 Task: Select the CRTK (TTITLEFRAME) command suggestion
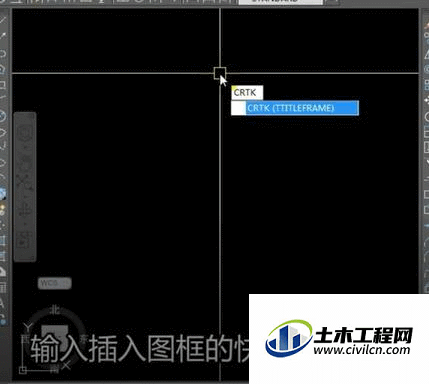point(295,108)
